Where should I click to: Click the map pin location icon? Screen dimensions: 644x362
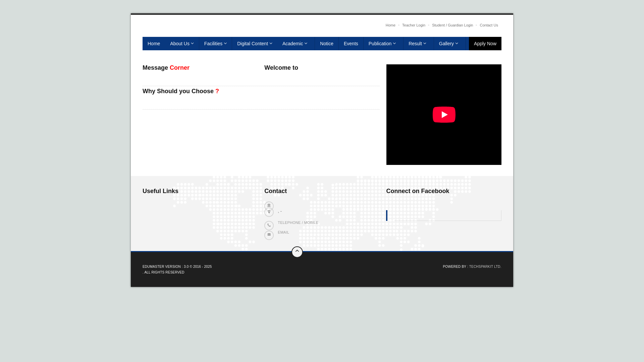269,212
